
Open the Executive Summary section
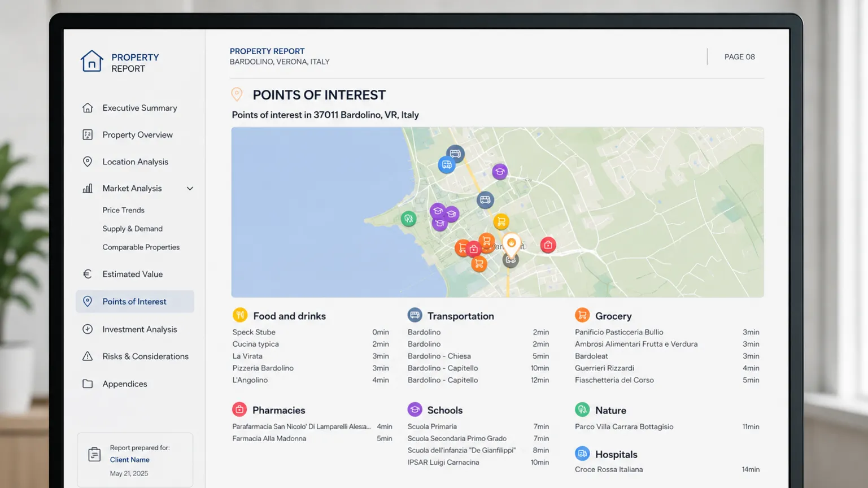tap(139, 108)
